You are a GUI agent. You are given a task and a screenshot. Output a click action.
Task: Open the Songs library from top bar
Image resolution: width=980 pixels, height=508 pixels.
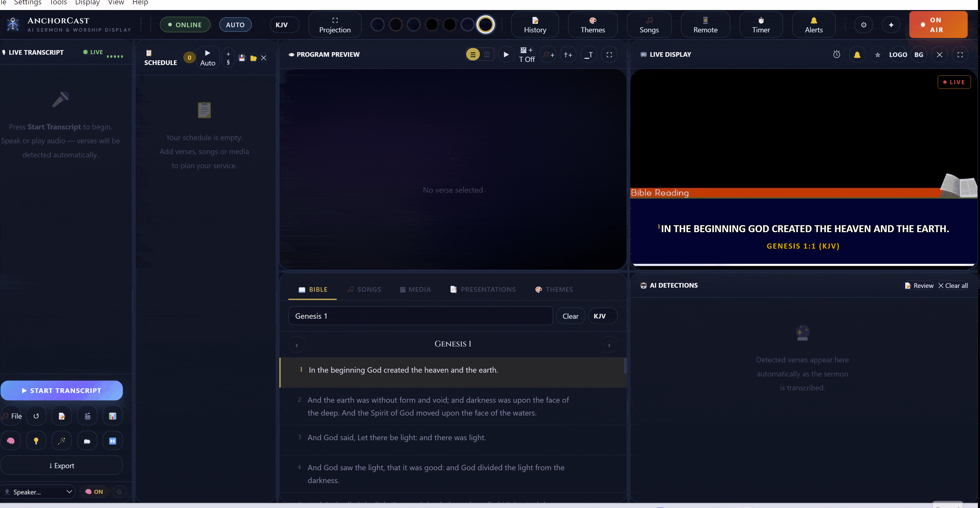(649, 24)
